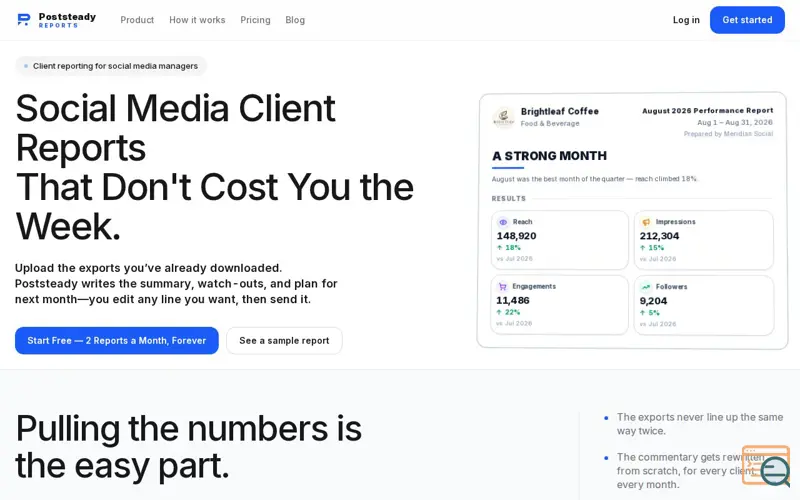800x500 pixels.
Task: Click the Impressions megaphone icon
Action: point(646,222)
